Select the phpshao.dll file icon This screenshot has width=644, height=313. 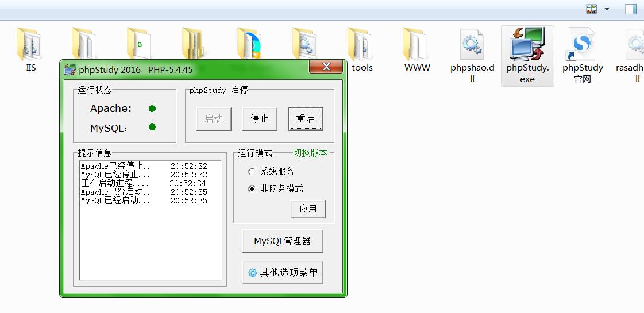472,44
